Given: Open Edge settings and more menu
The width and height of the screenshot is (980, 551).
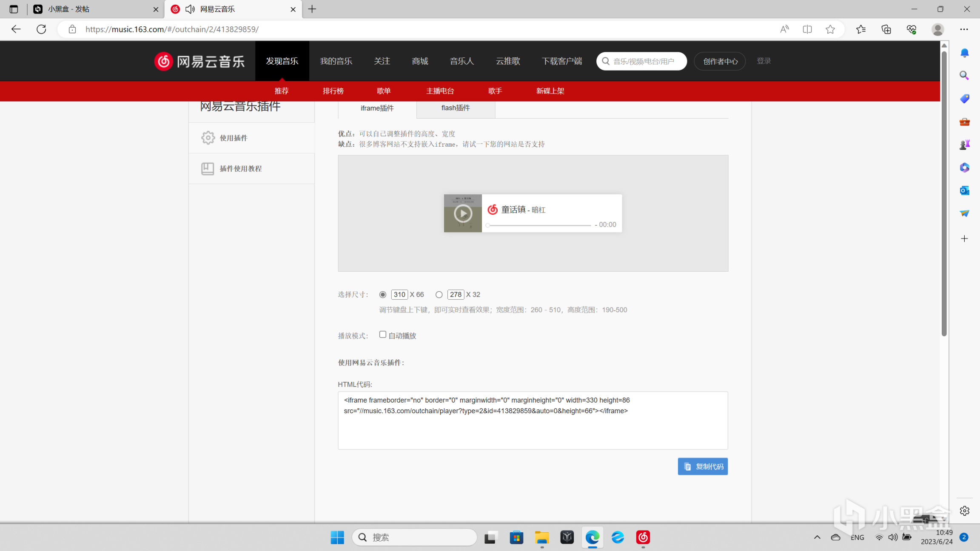Looking at the screenshot, I should pyautogui.click(x=964, y=29).
